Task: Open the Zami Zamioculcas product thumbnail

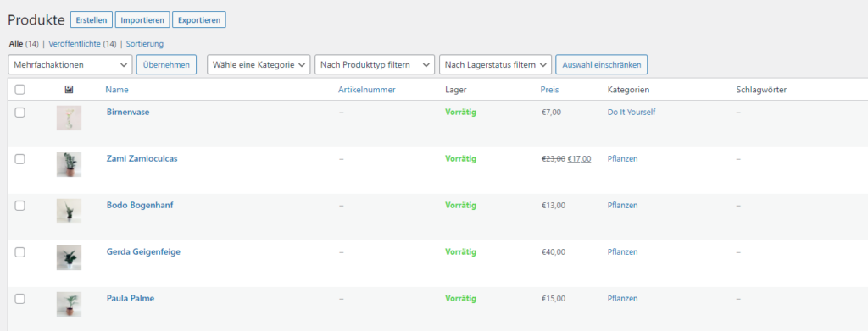Action: point(69,164)
